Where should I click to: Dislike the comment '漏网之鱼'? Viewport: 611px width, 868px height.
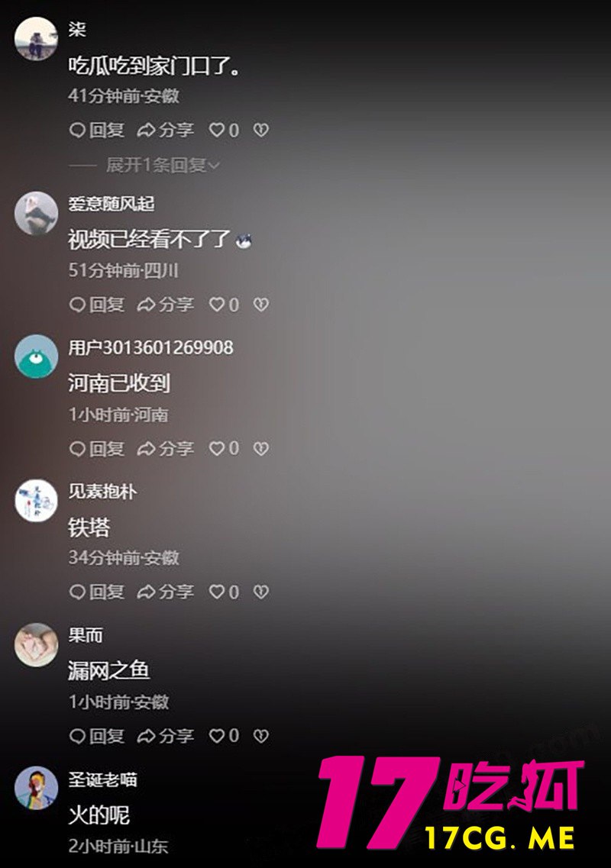click(x=261, y=736)
